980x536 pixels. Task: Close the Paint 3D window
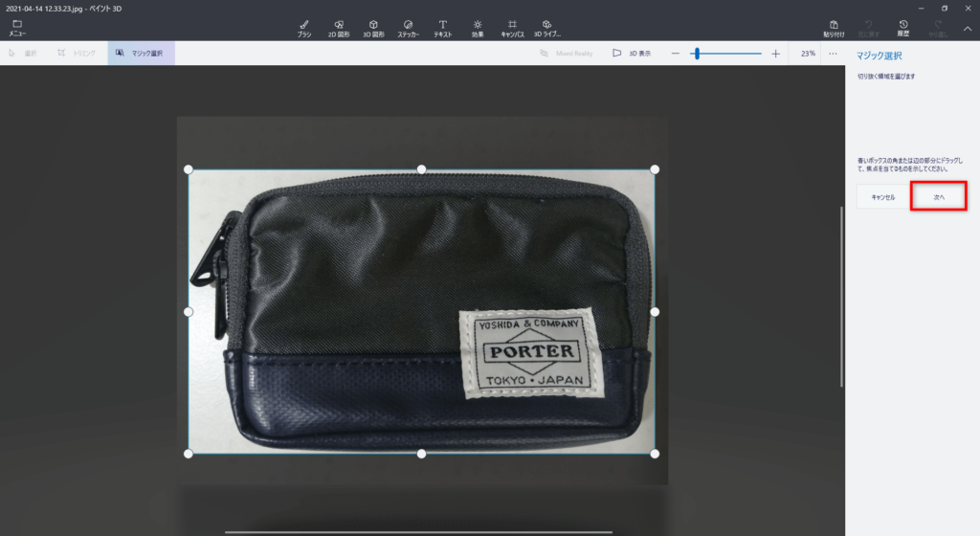click(x=968, y=8)
